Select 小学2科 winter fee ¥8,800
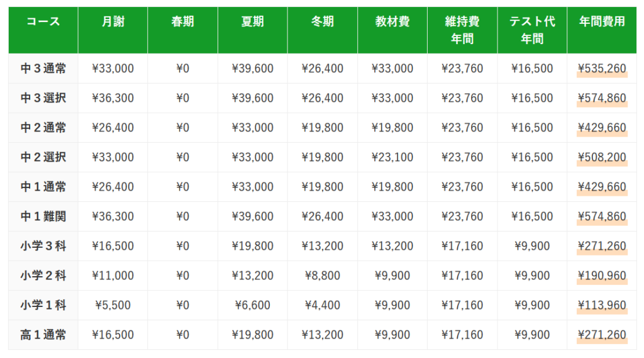This screenshot has width=644, height=358. pyautogui.click(x=323, y=276)
